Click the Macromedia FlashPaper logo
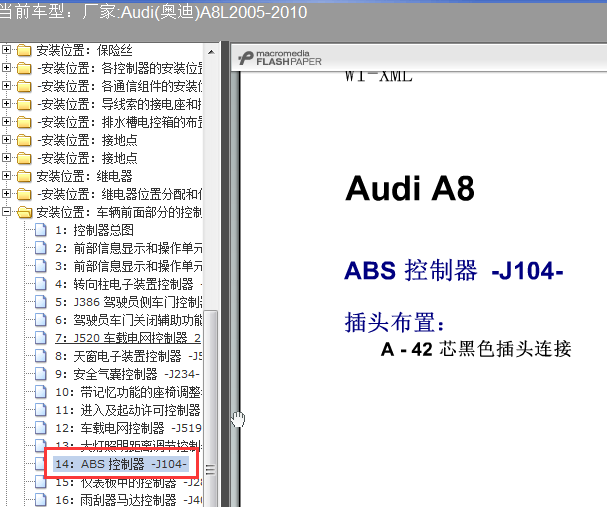The image size is (607, 507). (279, 58)
